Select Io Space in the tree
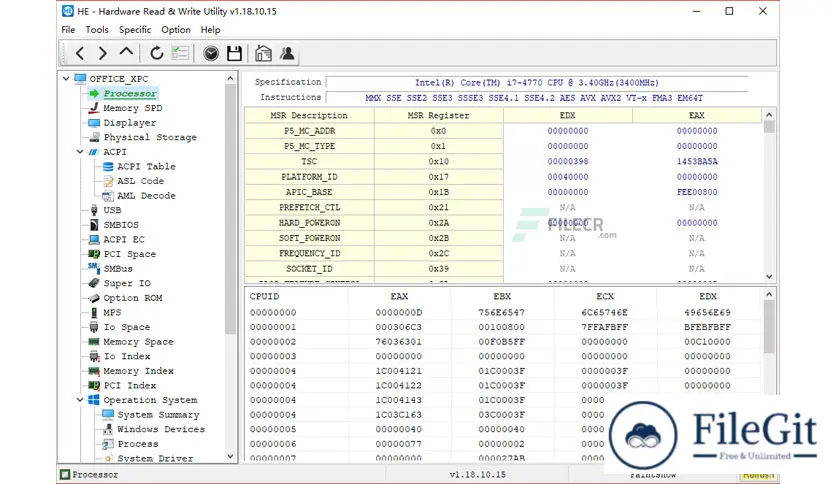This screenshot has height=484, width=836. (x=126, y=327)
